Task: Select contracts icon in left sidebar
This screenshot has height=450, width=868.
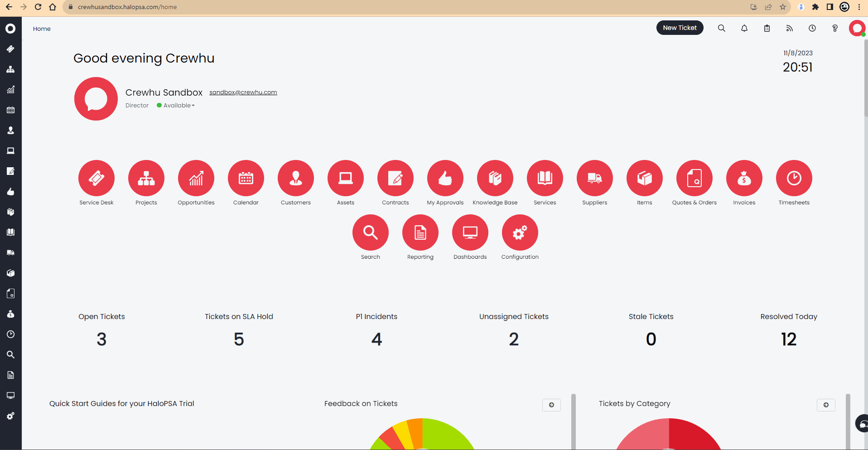Action: pos(10,171)
